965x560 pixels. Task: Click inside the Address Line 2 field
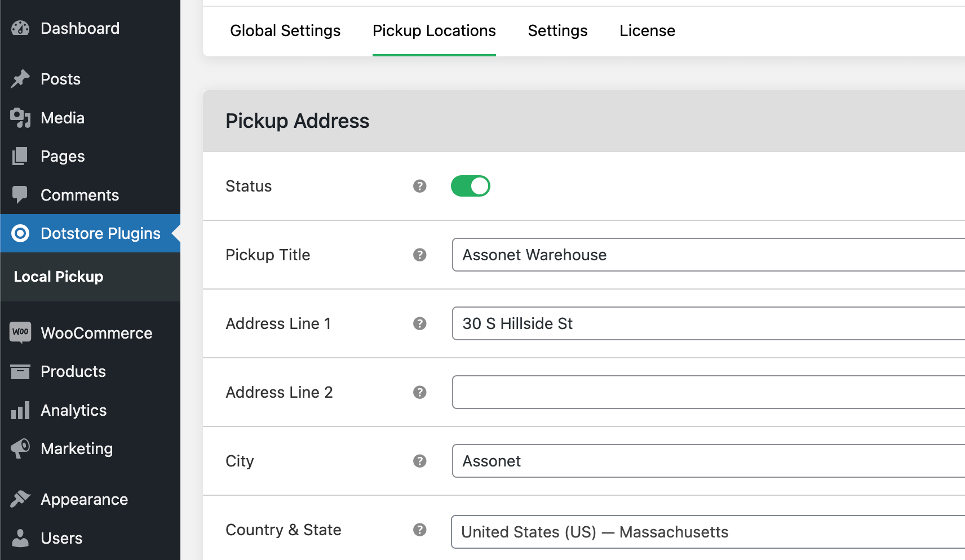point(707,392)
